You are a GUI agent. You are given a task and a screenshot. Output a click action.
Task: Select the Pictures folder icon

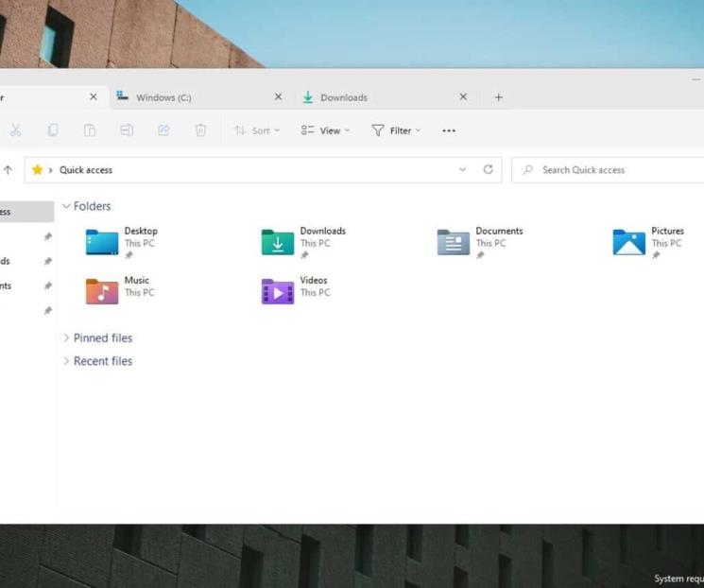(628, 242)
